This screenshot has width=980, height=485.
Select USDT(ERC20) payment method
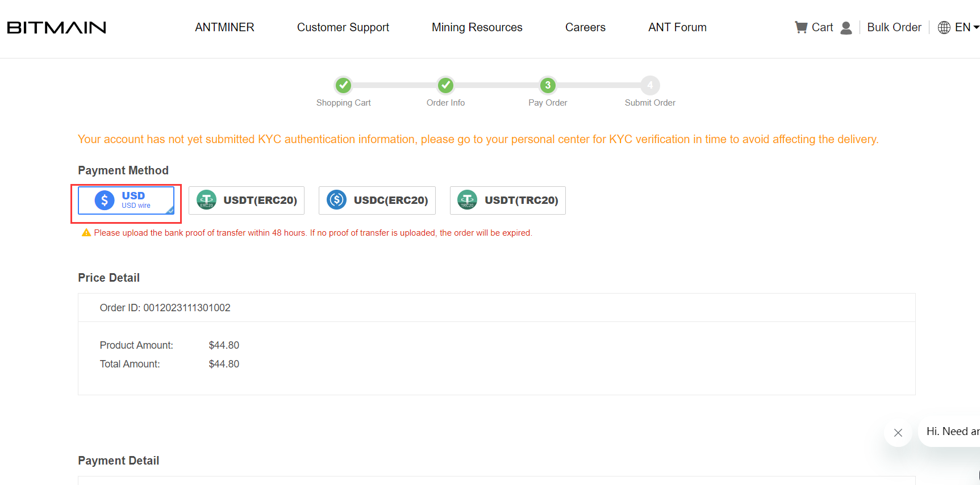247,200
